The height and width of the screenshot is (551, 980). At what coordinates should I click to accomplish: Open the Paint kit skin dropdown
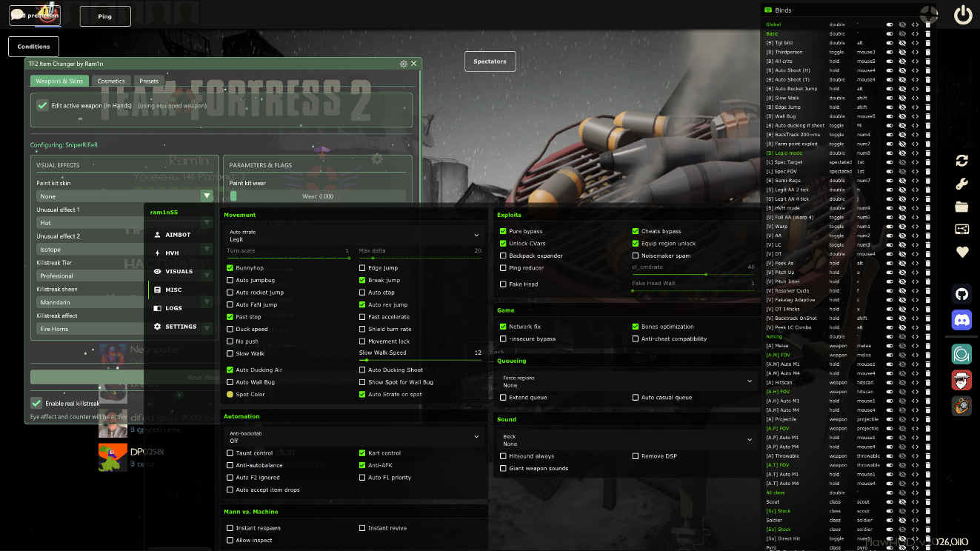[x=125, y=196]
